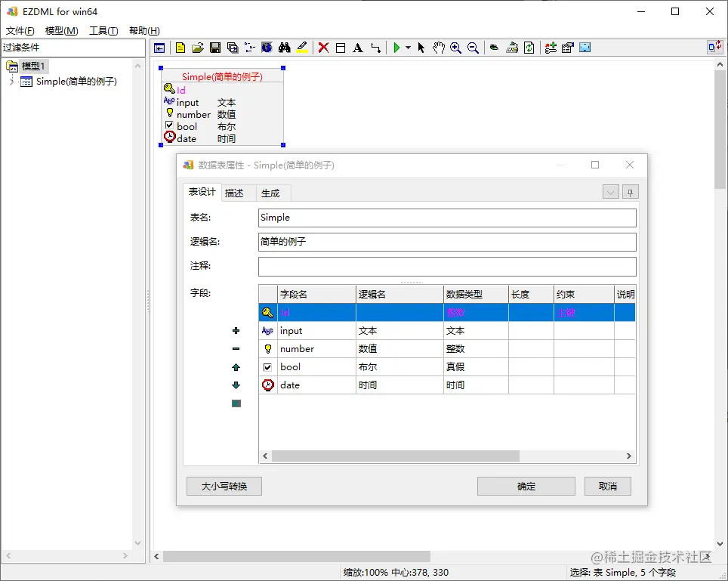Click the 大小写转换 button
This screenshot has height=581, width=728.
[x=224, y=487]
